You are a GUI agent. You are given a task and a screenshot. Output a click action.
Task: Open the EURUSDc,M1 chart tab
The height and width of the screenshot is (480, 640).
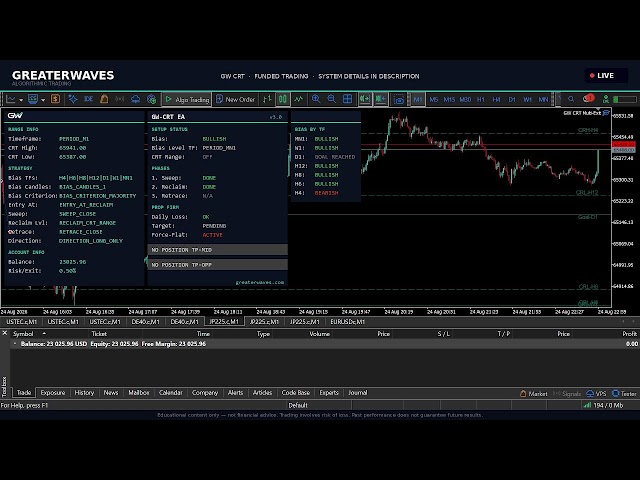pyautogui.click(x=348, y=322)
